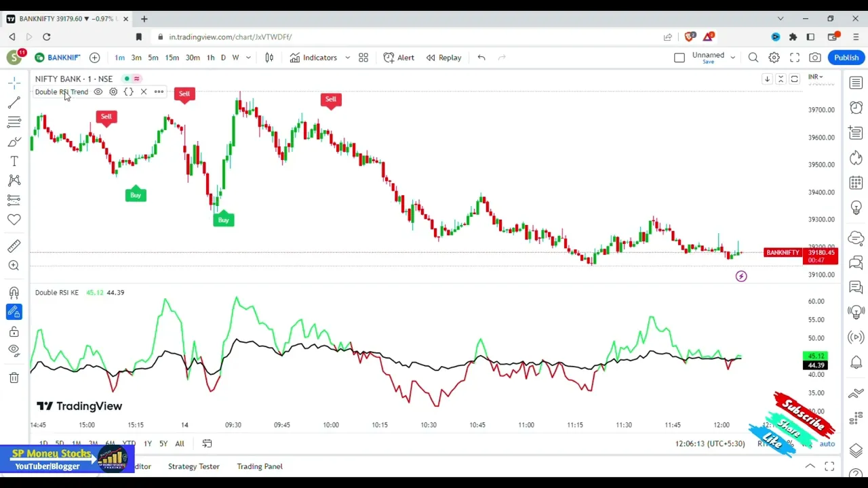Select the brush drawing tool
868x488 pixels.
14,142
